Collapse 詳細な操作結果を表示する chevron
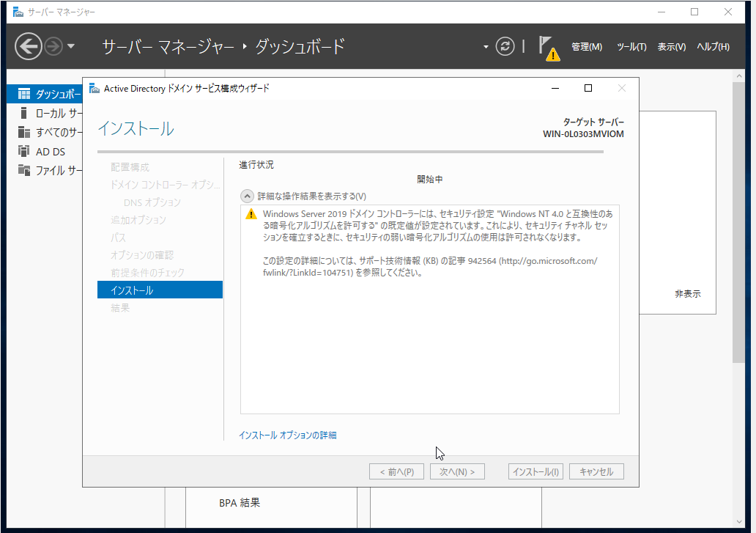Image resolution: width=756 pixels, height=533 pixels. tap(247, 196)
